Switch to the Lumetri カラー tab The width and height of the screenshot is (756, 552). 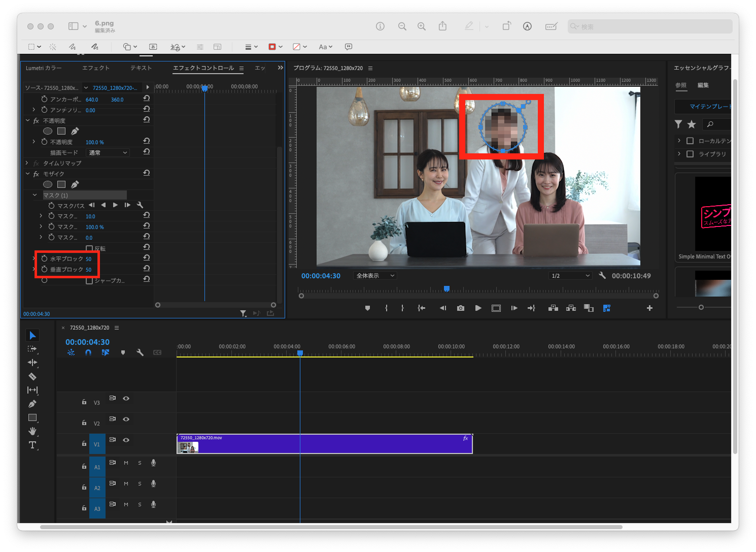(45, 68)
